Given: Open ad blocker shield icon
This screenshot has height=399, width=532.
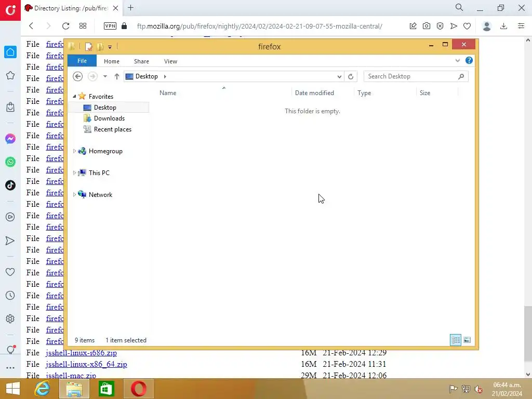Looking at the screenshot, I should coord(440,26).
